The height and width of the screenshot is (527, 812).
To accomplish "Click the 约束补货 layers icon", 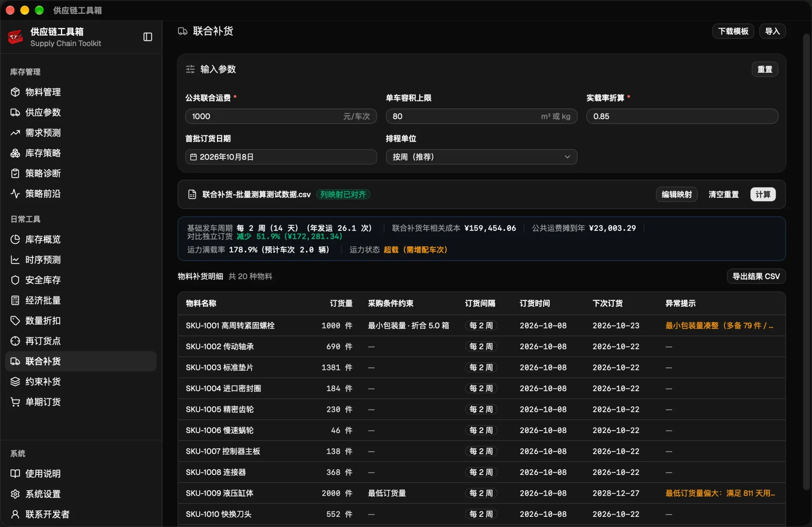I will point(15,381).
